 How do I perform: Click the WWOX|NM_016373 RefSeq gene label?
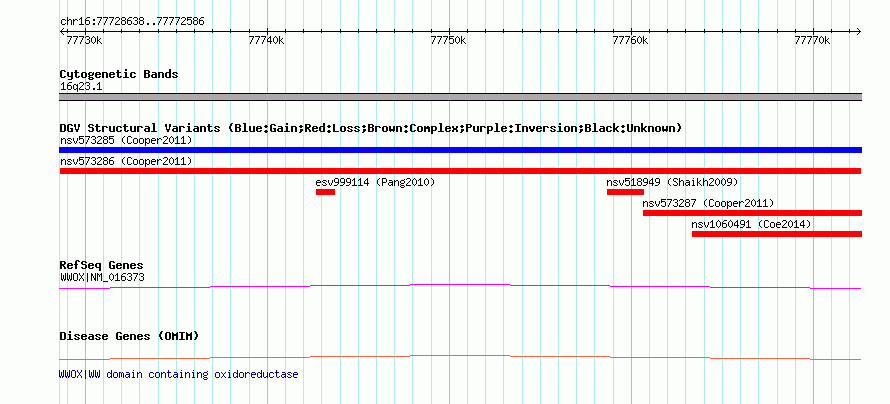pyautogui.click(x=102, y=277)
